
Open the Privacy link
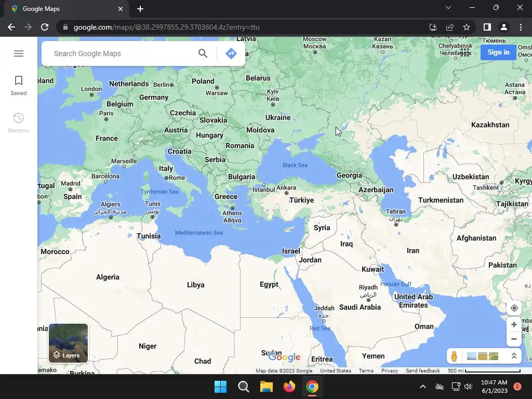(x=390, y=371)
